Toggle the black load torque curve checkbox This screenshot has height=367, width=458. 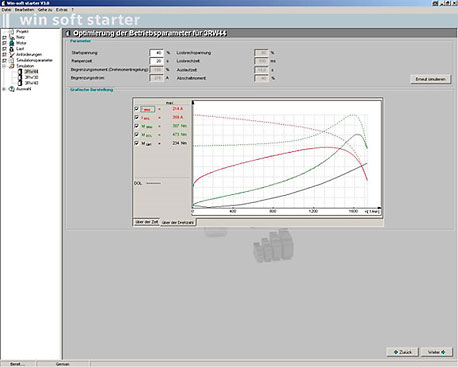click(136, 143)
